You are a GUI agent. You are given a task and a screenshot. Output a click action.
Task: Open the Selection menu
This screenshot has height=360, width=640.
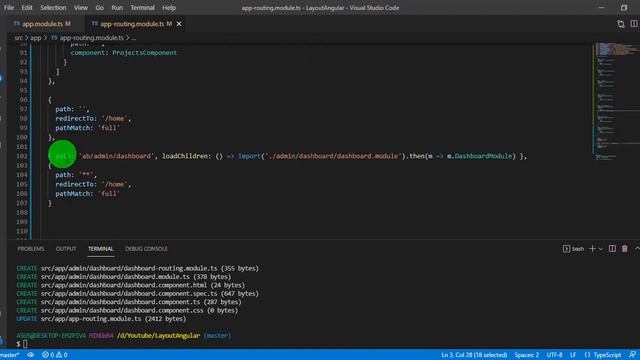coord(53,8)
